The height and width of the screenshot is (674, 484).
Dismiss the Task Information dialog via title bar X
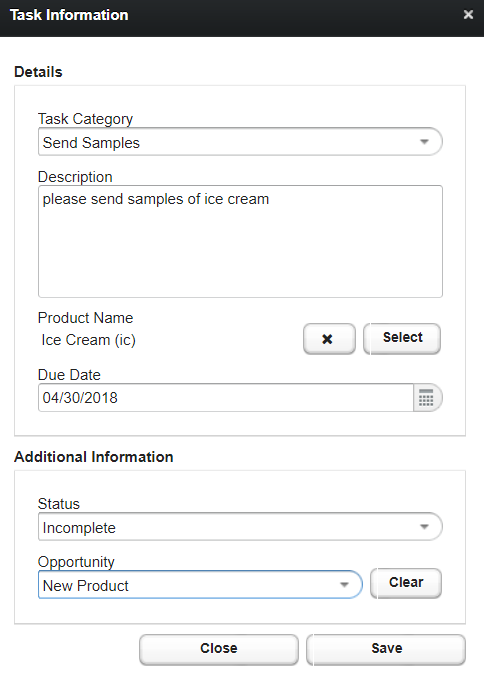(x=468, y=15)
